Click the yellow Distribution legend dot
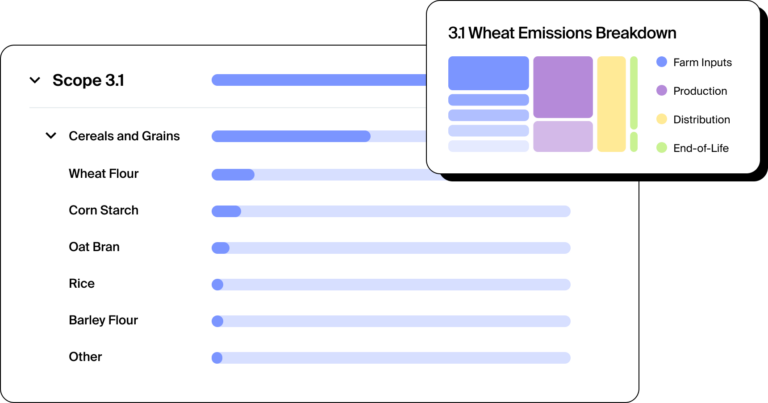 [x=662, y=119]
